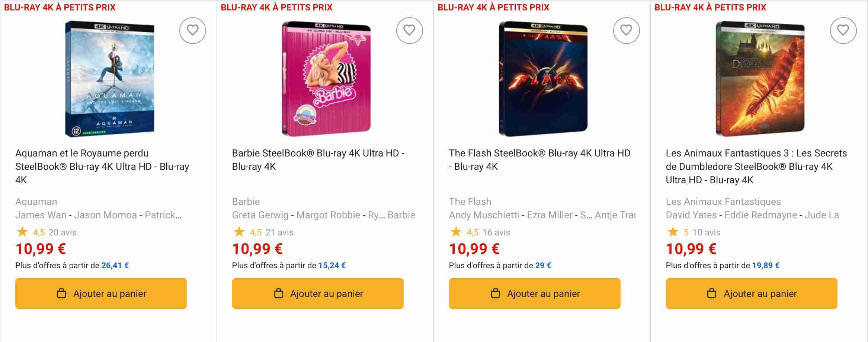Click the heart icon for Dumbledore SteelBook
The width and height of the screenshot is (868, 342).
(843, 31)
